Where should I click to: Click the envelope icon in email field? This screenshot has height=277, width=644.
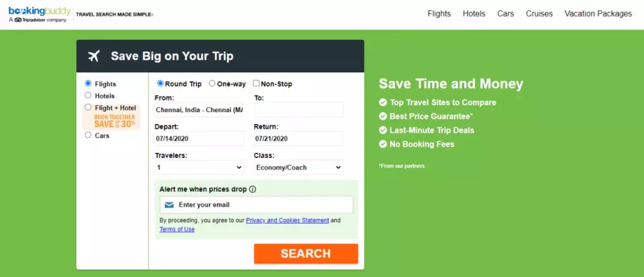[169, 205]
